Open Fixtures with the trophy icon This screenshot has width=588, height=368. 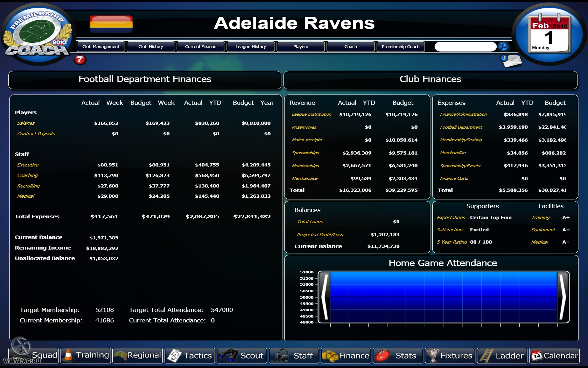point(450,355)
